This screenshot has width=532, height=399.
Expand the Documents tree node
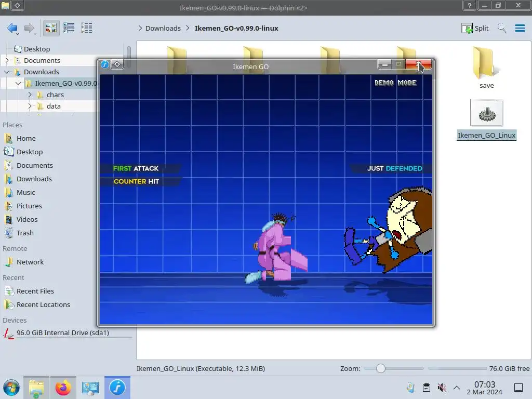tap(7, 60)
